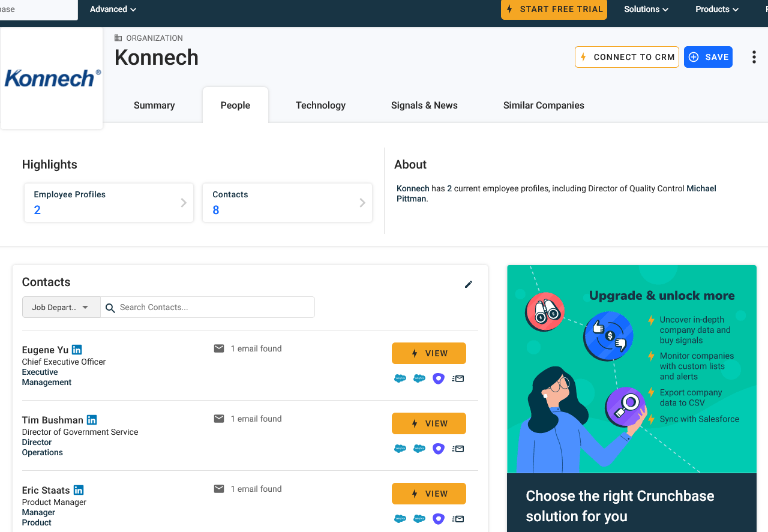768x532 pixels.
Task: Click the magnifier icon in the Search Contacts field
Action: 110,308
